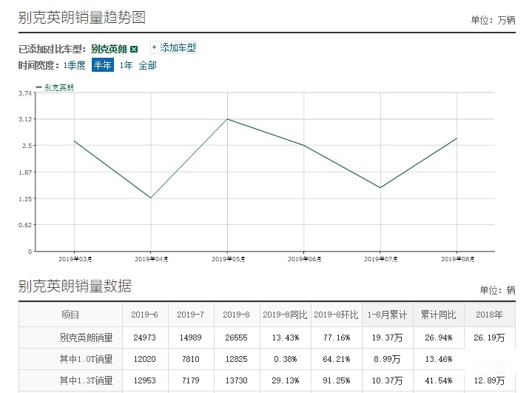Click the 2018年 column header
The image size is (532, 393).
pos(489,315)
